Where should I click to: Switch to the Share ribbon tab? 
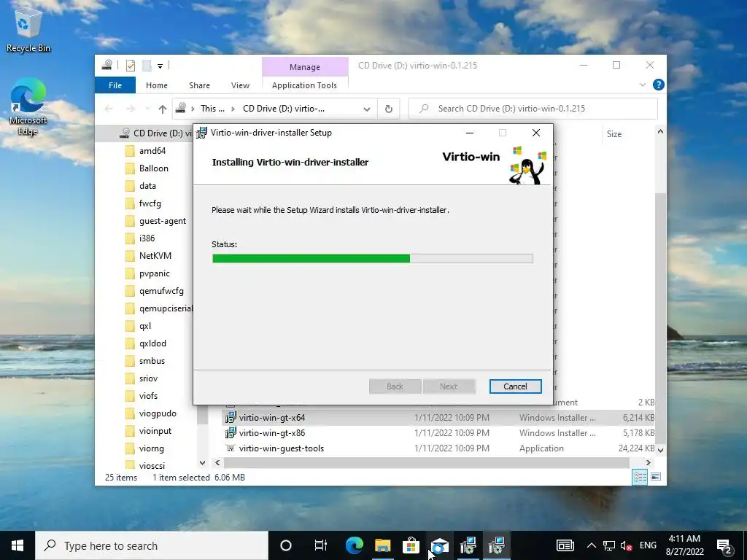[199, 85]
